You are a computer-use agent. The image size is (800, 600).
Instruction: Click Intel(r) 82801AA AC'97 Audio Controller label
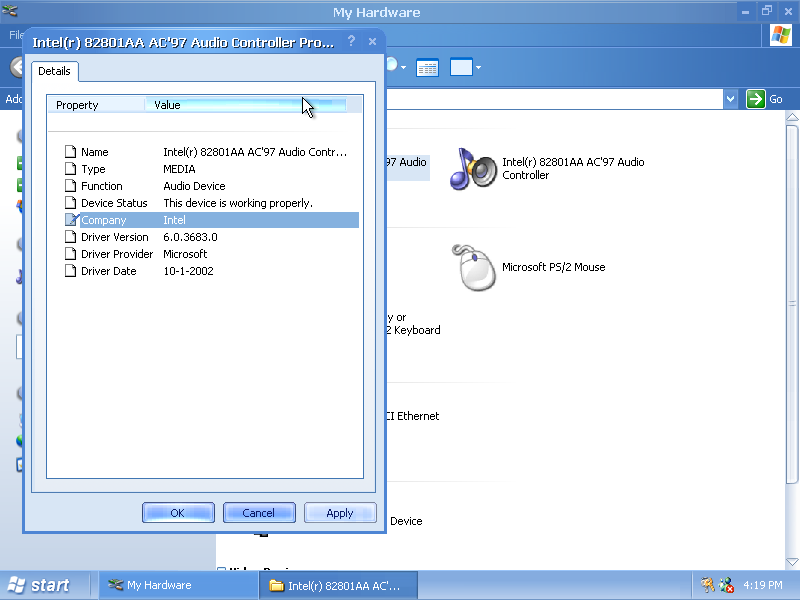pos(573,168)
